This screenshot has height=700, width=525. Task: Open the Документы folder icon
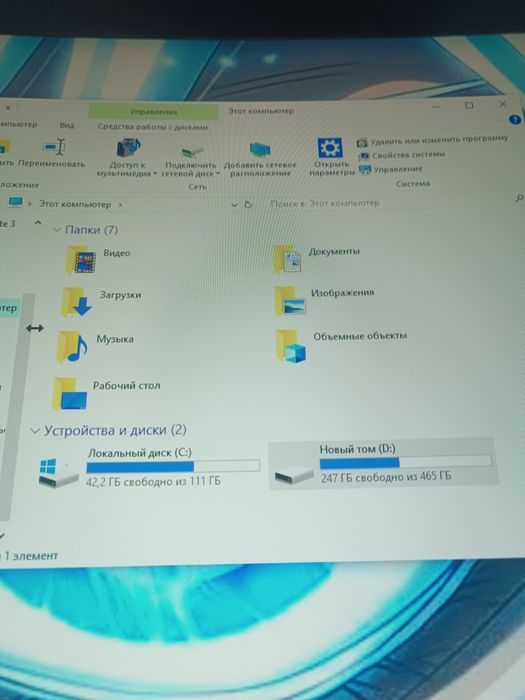(x=287, y=258)
